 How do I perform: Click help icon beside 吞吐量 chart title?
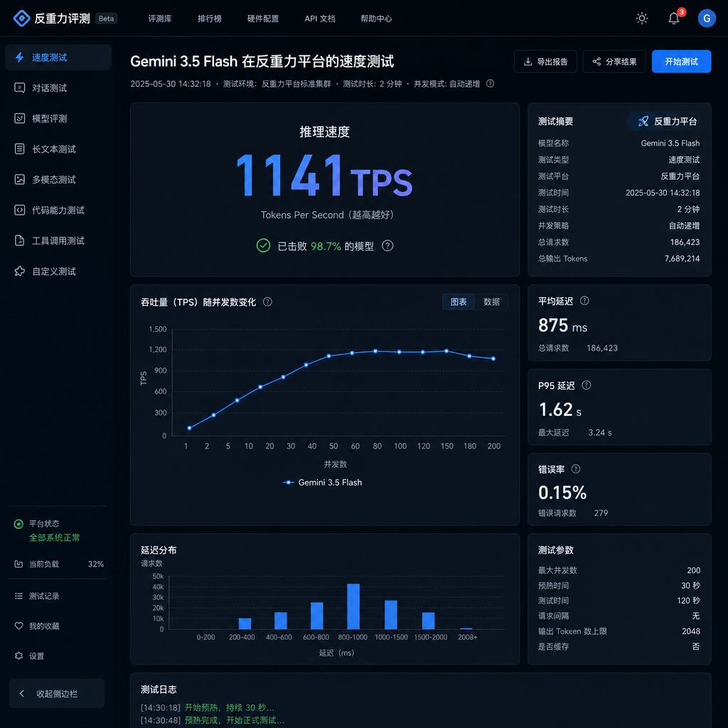pyautogui.click(x=267, y=301)
